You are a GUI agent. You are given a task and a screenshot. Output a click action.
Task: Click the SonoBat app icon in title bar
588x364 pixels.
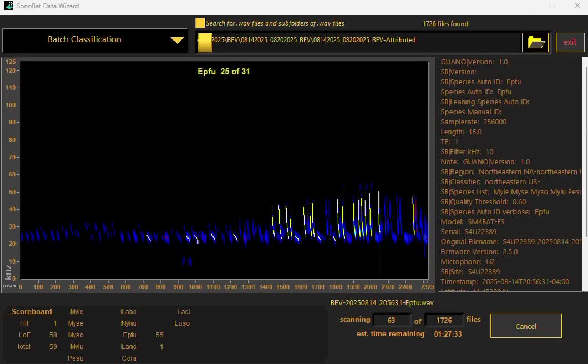click(x=8, y=6)
